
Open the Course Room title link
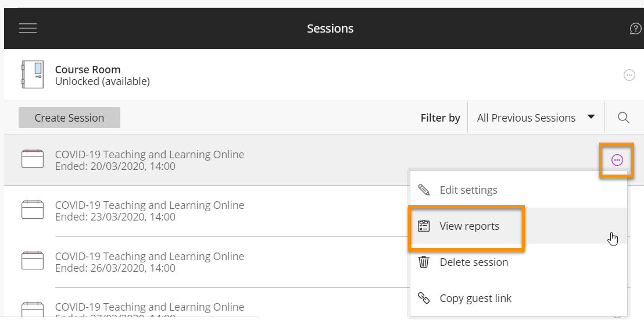click(88, 70)
